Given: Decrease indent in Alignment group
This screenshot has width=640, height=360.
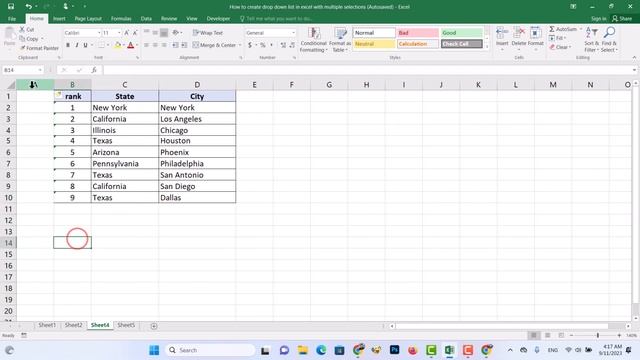Looking at the screenshot, I should (175, 45).
